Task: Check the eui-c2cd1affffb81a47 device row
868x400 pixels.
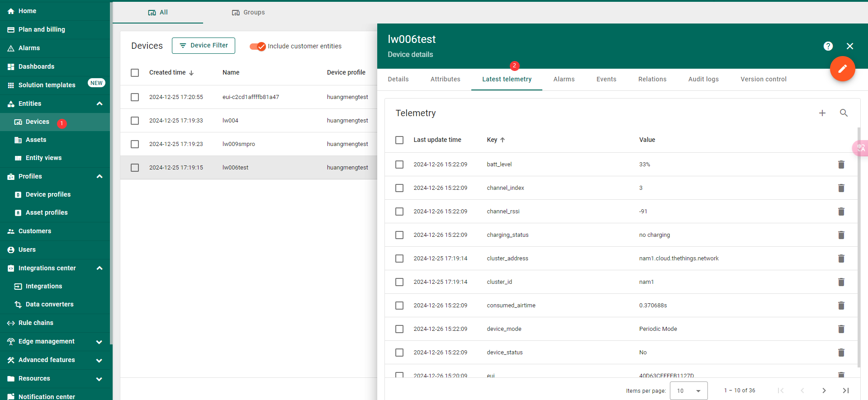Action: pyautogui.click(x=135, y=97)
